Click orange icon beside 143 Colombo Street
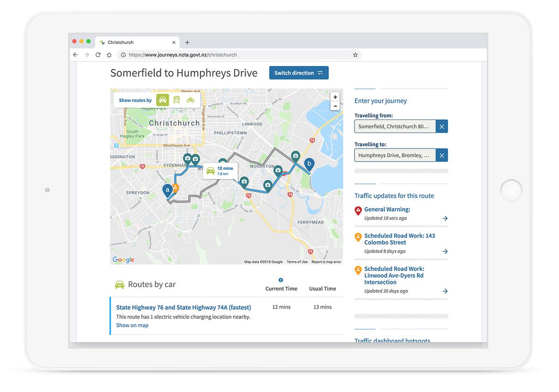Viewport: 559px width, 392px height. 358,237
